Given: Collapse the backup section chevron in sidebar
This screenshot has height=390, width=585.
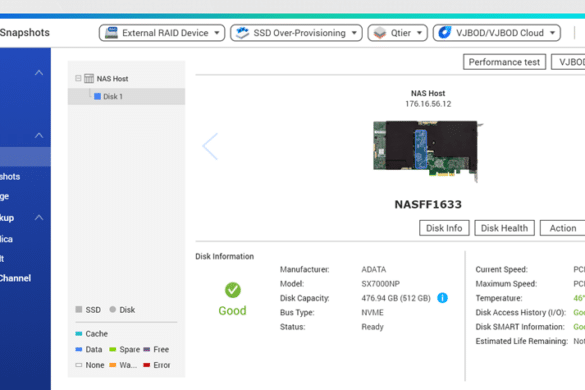Looking at the screenshot, I should [39, 217].
